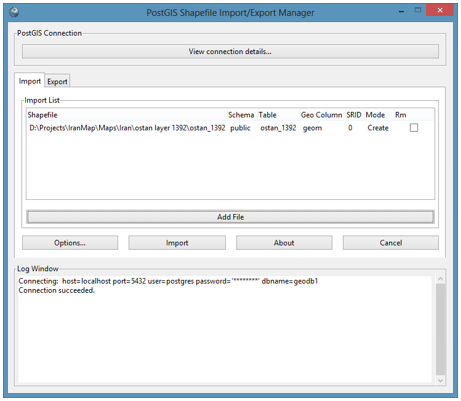
Task: Click the 'Connecting: host=localhost' log line
Action: pyautogui.click(x=168, y=281)
